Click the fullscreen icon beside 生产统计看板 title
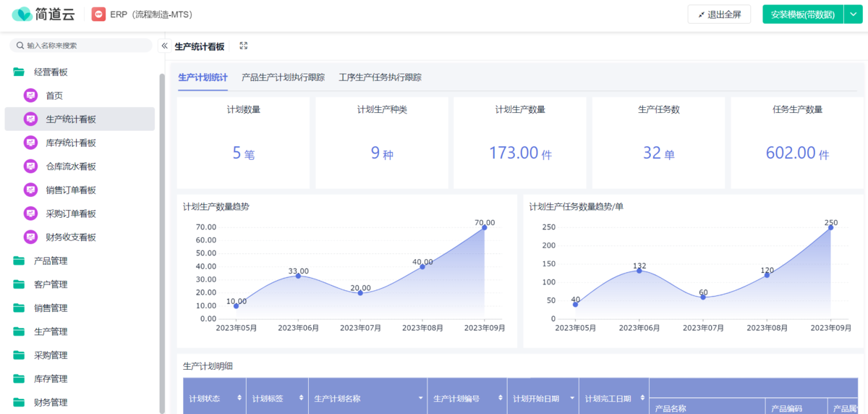This screenshot has width=868, height=414. pyautogui.click(x=244, y=46)
